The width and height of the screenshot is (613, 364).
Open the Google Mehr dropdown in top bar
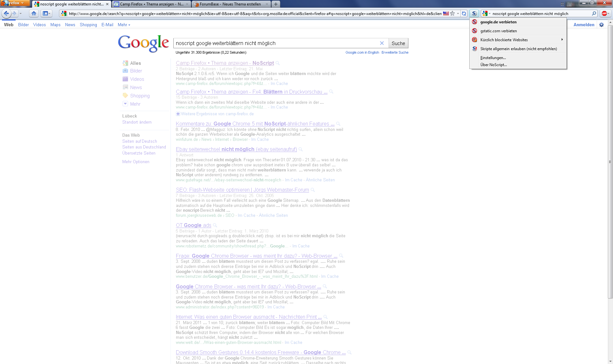(x=124, y=25)
